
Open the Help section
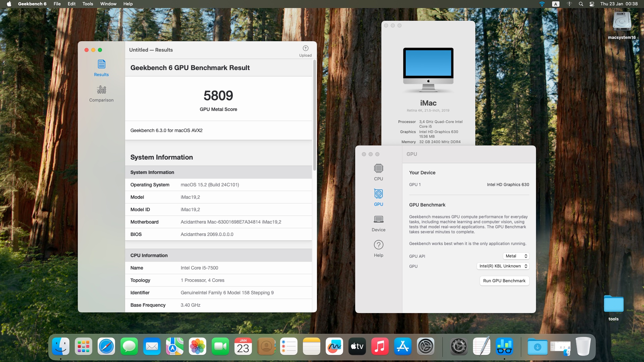[378, 249]
